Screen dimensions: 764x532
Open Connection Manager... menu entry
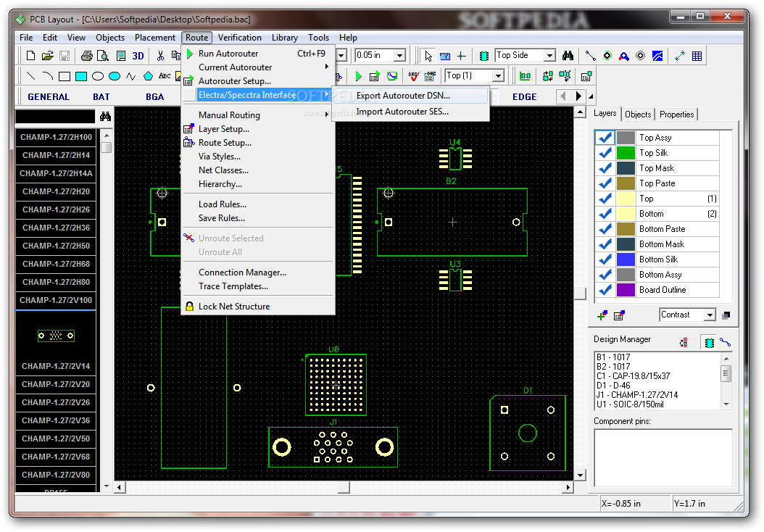click(x=242, y=273)
